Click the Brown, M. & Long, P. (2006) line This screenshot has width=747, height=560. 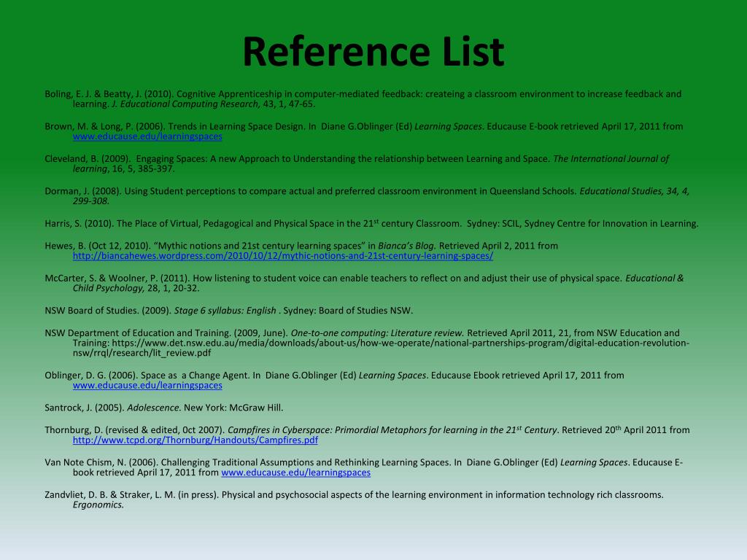click(x=364, y=127)
